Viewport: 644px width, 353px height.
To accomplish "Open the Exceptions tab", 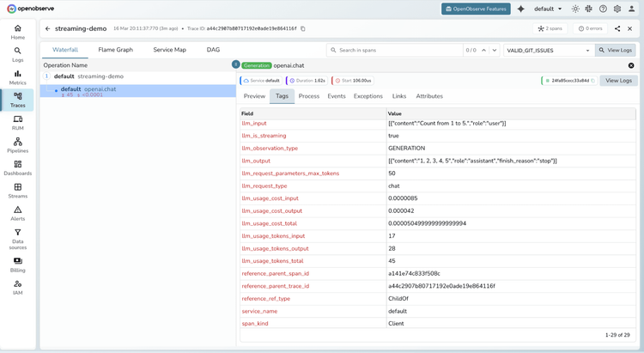I will point(368,96).
